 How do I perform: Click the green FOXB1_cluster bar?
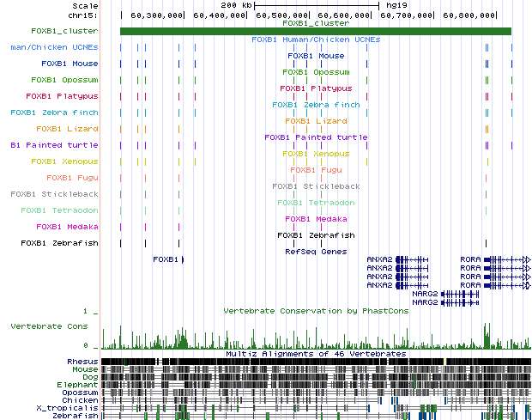[315, 32]
